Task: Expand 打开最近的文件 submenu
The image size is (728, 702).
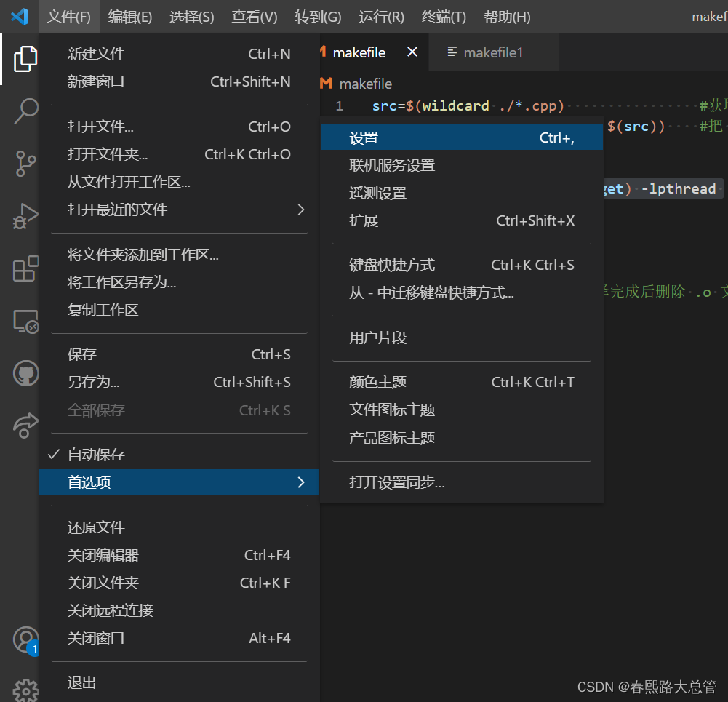Action: 179,210
